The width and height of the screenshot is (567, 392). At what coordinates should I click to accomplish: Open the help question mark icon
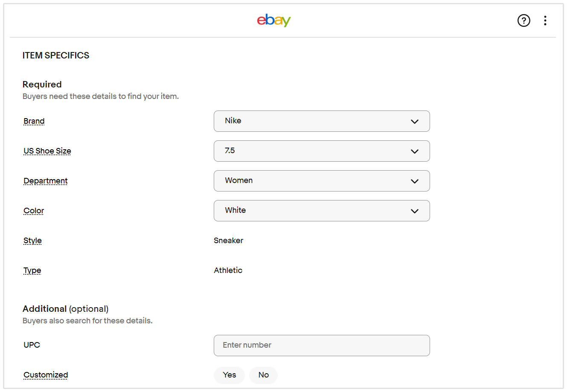(x=523, y=20)
